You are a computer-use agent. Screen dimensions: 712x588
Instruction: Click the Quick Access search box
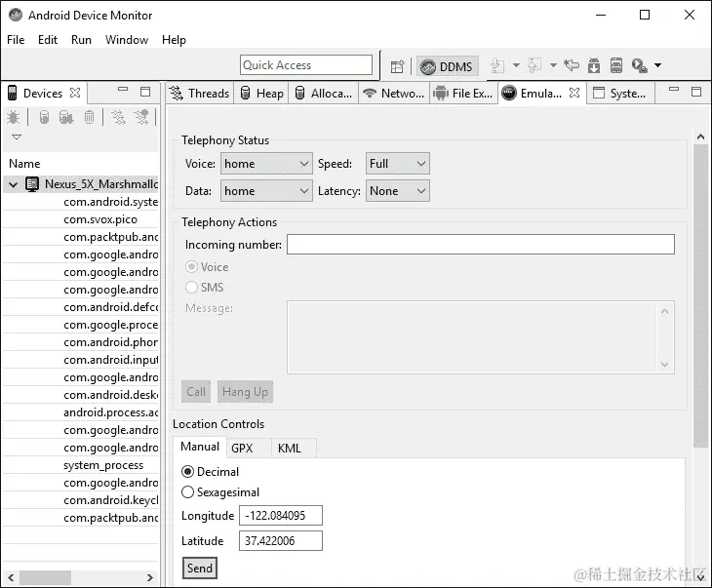click(x=306, y=65)
